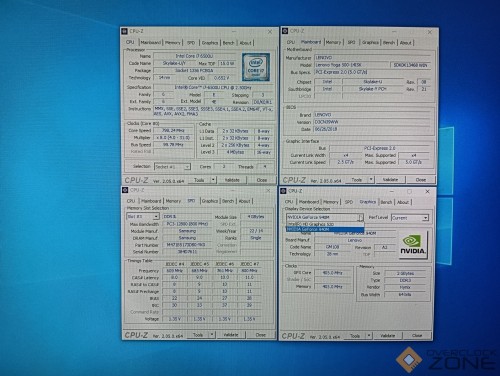
Task: Open the SPD tab in the CPU window
Action: pos(191,43)
